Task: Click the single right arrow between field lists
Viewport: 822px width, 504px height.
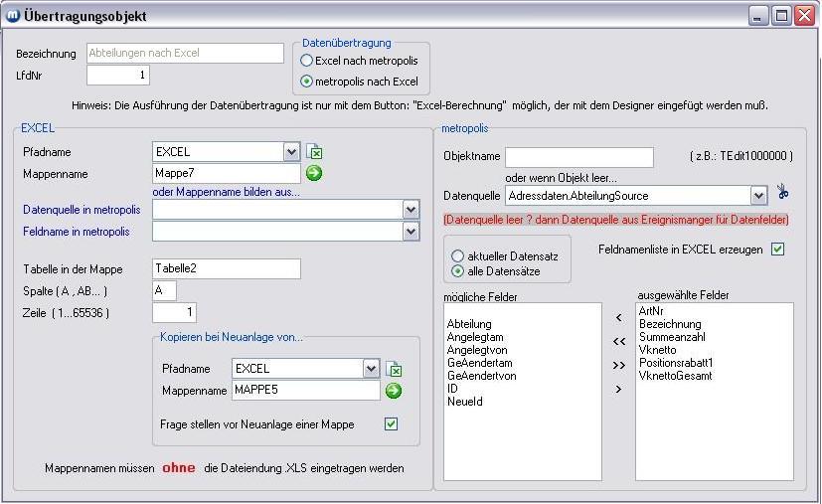Action: tap(619, 389)
